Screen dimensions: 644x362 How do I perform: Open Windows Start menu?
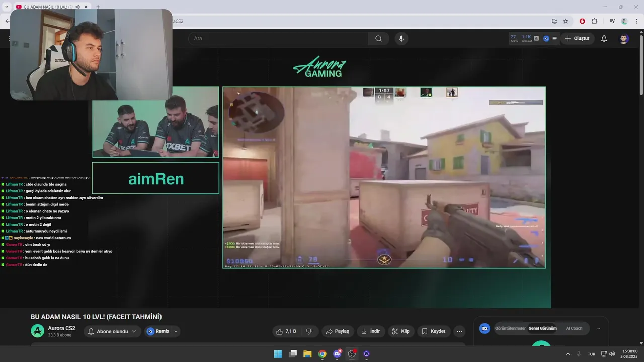(x=278, y=354)
